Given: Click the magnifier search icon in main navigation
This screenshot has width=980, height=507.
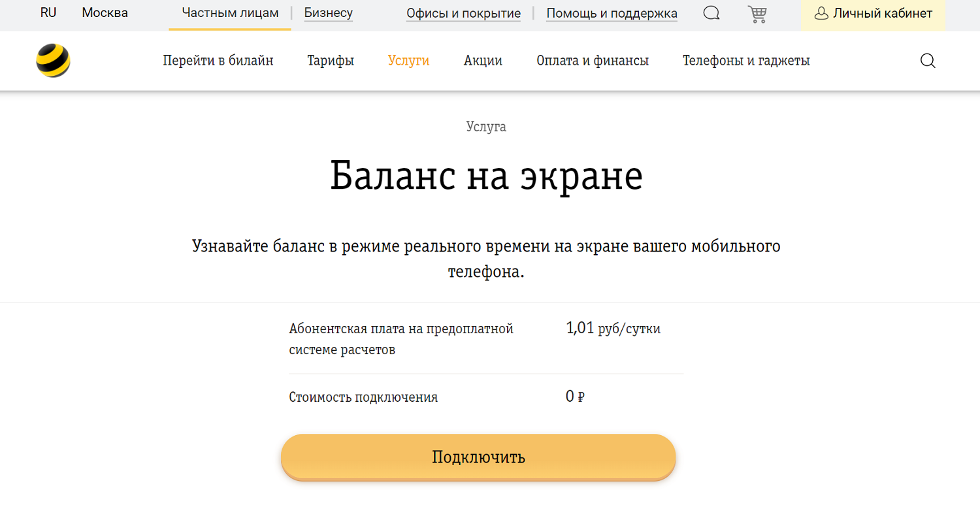Looking at the screenshot, I should (928, 61).
